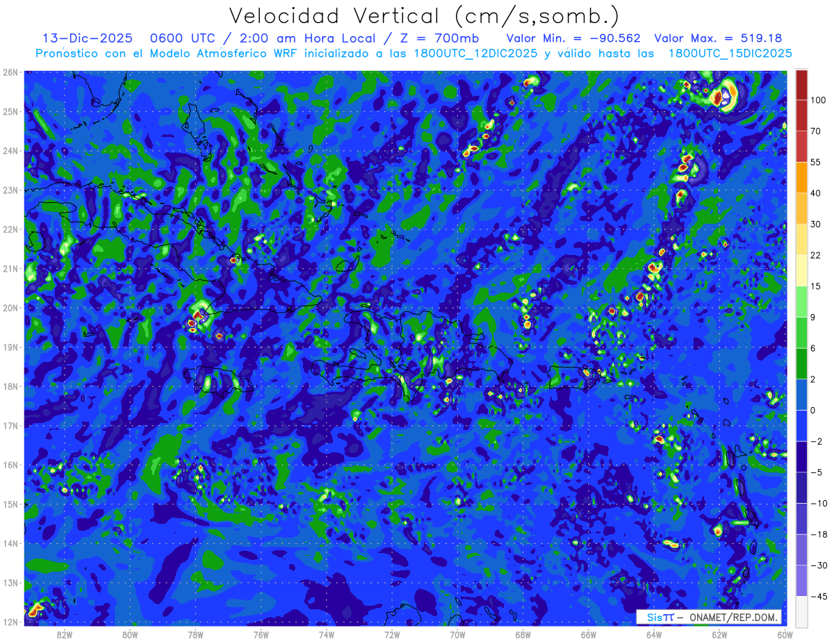Screen dimensions: 834x644
Task: Click the color bar label '-18'
Action: point(818,534)
